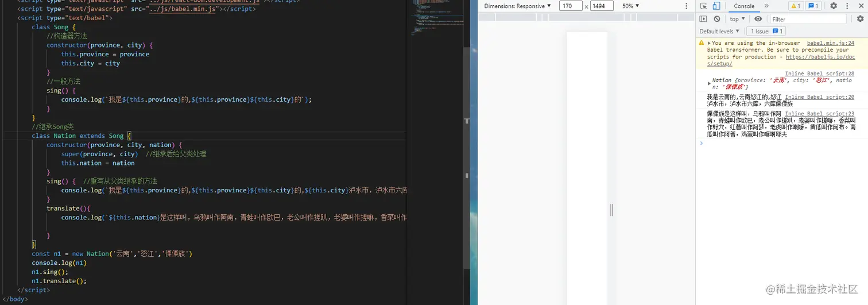This screenshot has width=868, height=305.
Task: Click the 1 Issue button
Action: (x=765, y=32)
